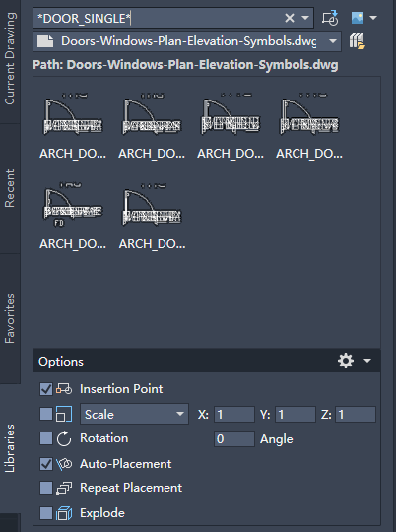The image size is (396, 532).
Task: Click the Rotation arrow icon
Action: 64,438
